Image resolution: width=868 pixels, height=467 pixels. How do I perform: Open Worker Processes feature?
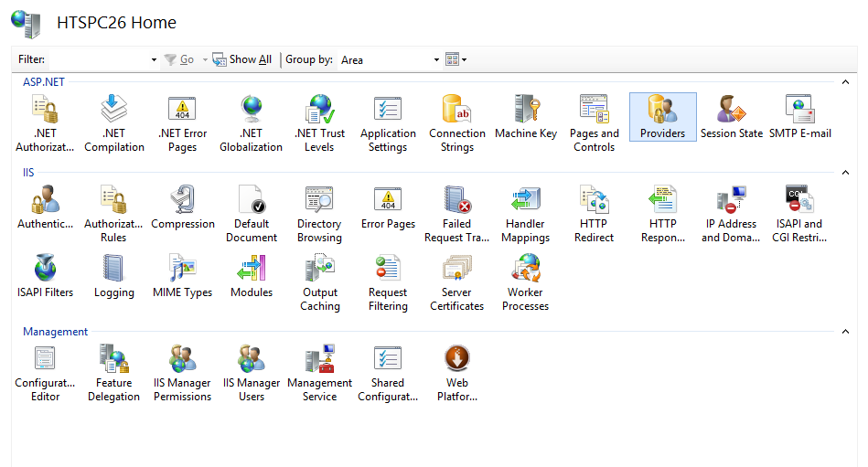point(525,282)
